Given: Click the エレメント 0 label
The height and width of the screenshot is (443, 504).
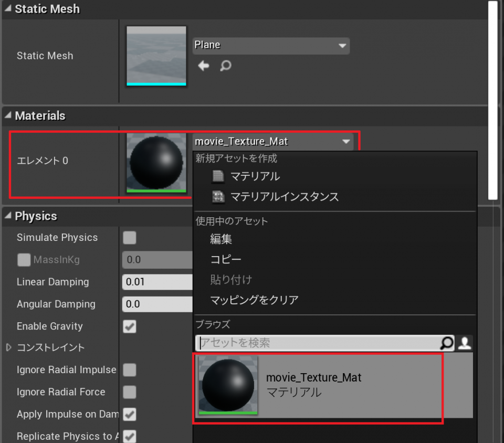Looking at the screenshot, I should point(43,161).
